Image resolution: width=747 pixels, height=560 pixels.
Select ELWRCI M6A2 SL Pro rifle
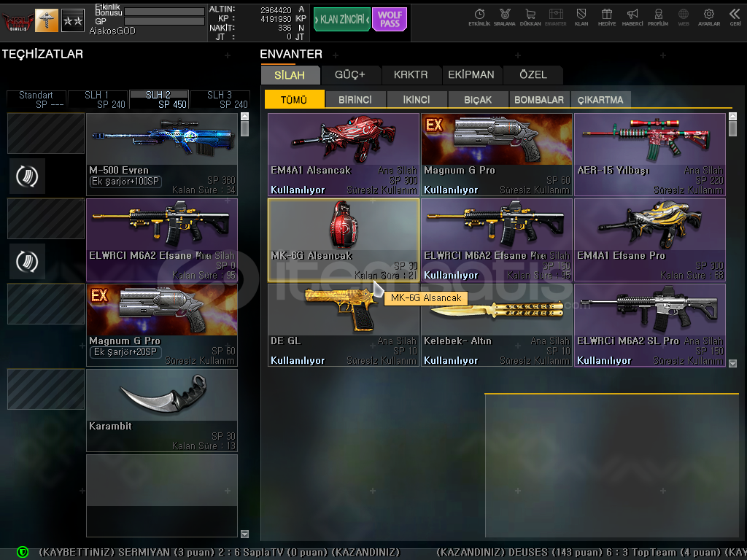point(650,325)
